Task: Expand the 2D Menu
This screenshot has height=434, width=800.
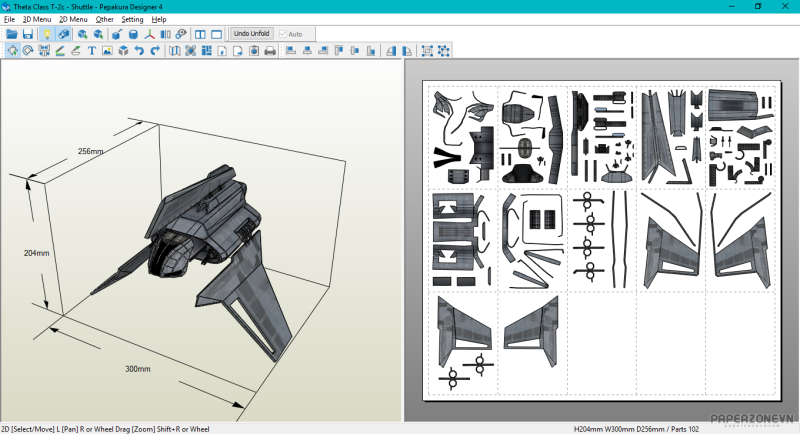Action: [x=73, y=19]
